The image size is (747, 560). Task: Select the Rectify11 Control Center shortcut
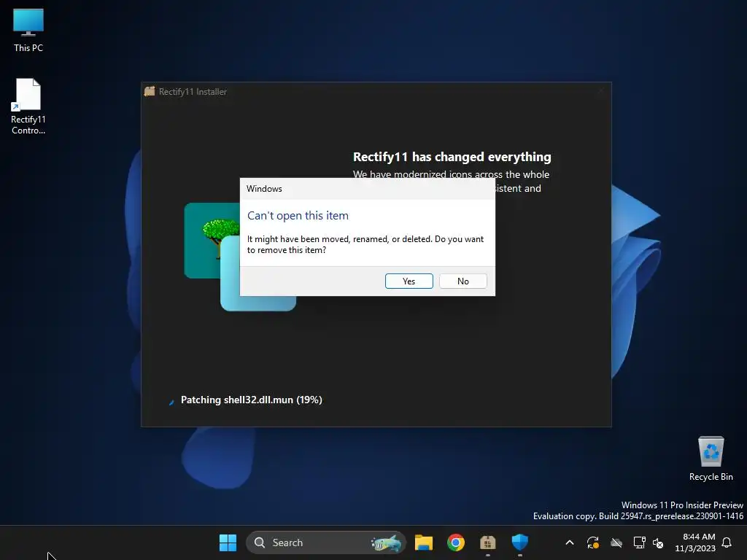(28, 106)
